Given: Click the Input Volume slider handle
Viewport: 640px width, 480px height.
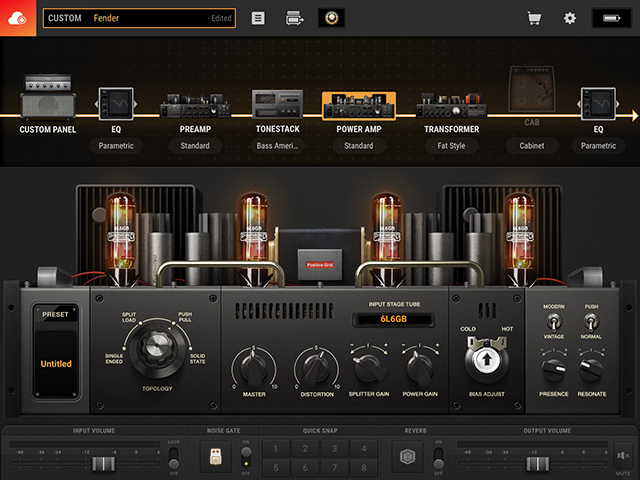Looking at the screenshot, I should click(102, 464).
